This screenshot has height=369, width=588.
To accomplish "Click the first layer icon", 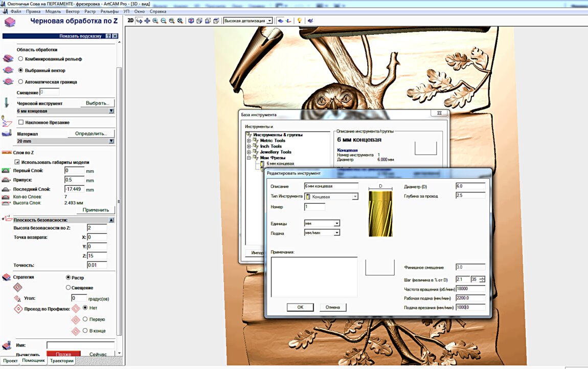I will [6, 170].
